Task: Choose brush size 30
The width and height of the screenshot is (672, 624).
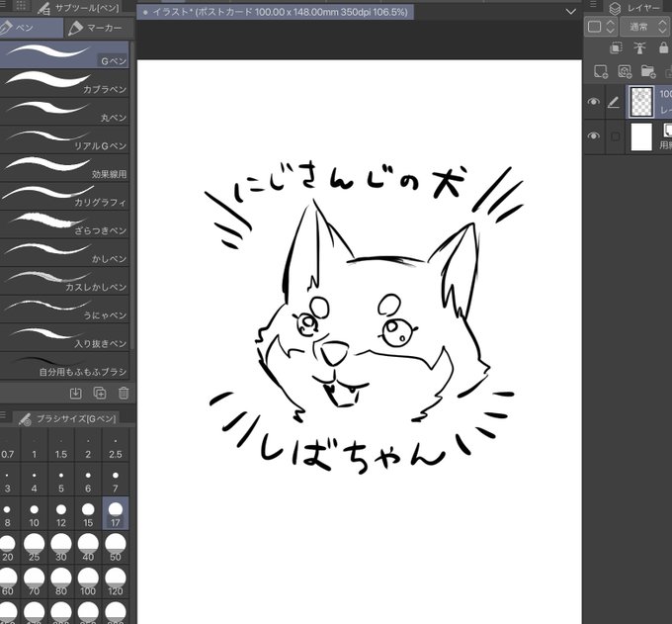Action: pyautogui.click(x=61, y=548)
